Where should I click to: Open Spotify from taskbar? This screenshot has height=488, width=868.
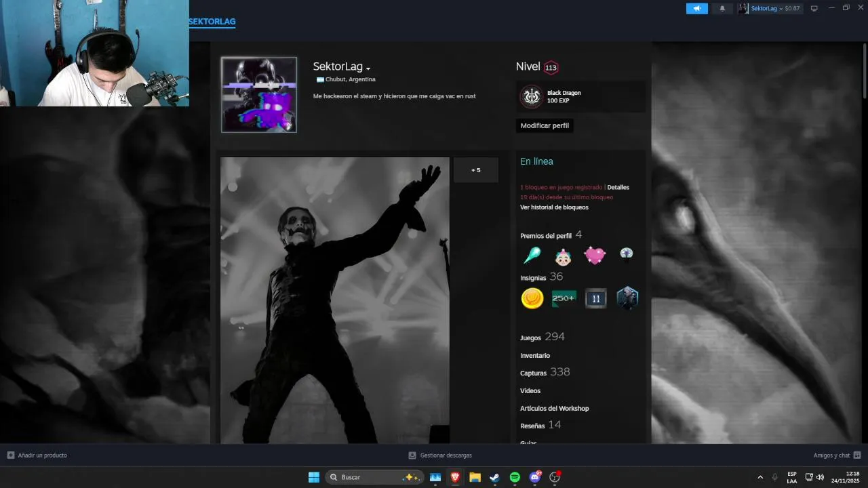click(515, 477)
